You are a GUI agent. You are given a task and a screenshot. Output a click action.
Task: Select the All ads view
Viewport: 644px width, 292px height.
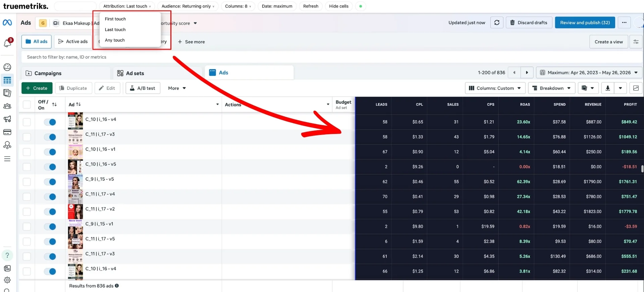pyautogui.click(x=37, y=42)
